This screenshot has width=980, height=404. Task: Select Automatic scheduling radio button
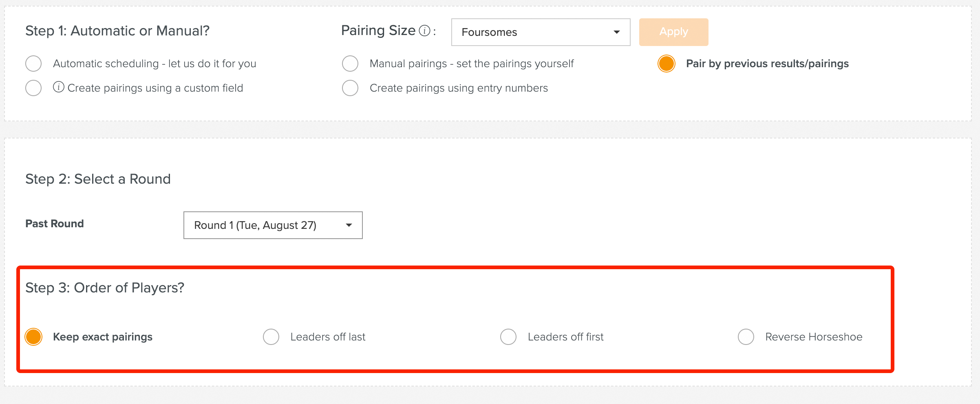coord(33,64)
